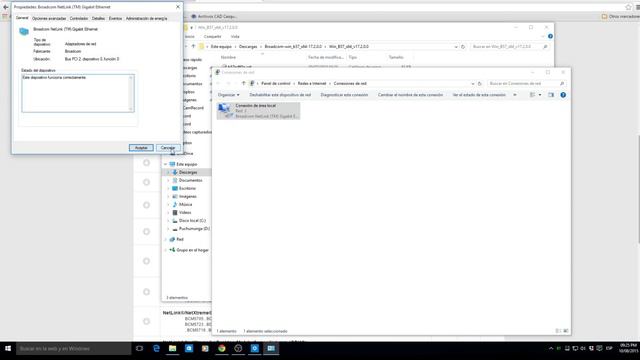Collapse the Este equipo tree node
The image size is (640, 360).
click(166, 164)
